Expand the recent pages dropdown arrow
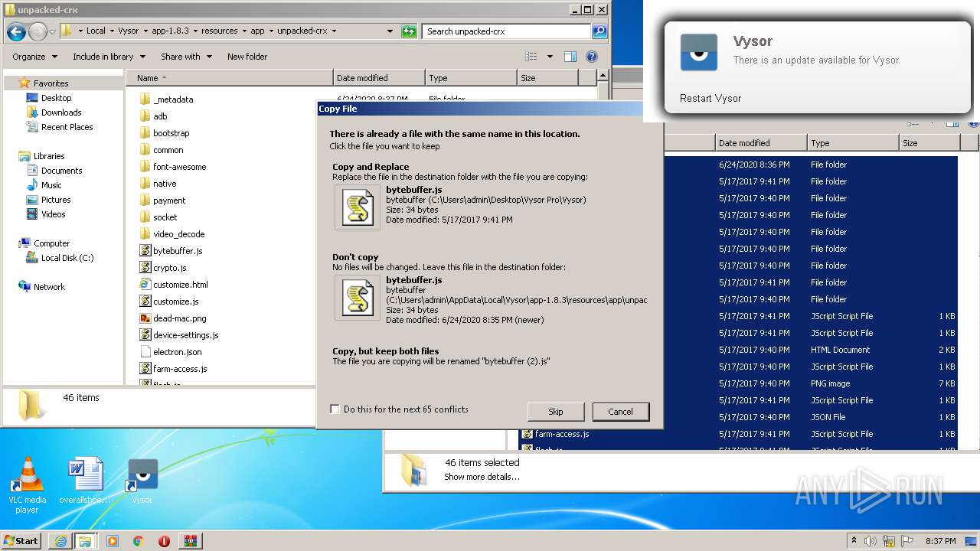This screenshot has height=551, width=980. [52, 31]
